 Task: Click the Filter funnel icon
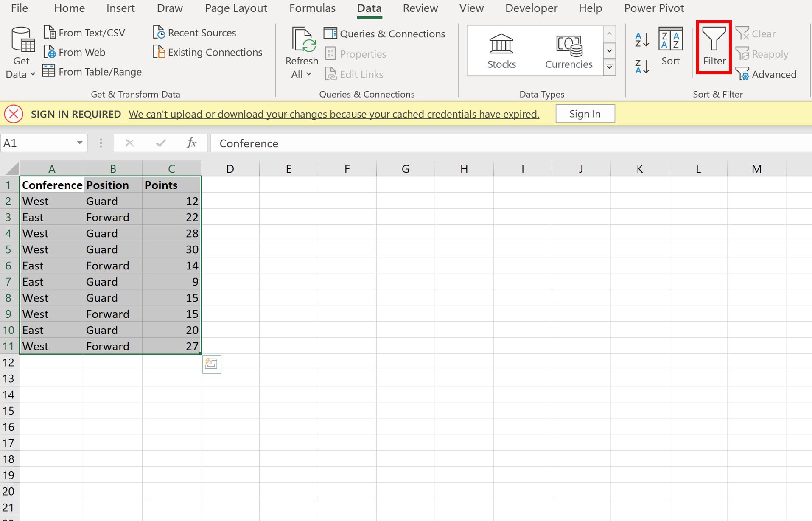tap(714, 39)
